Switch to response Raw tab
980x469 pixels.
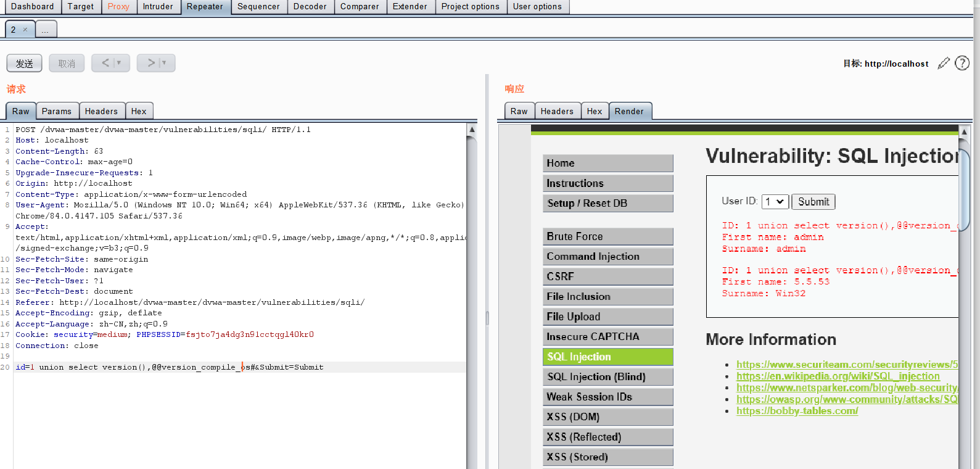[x=519, y=111]
